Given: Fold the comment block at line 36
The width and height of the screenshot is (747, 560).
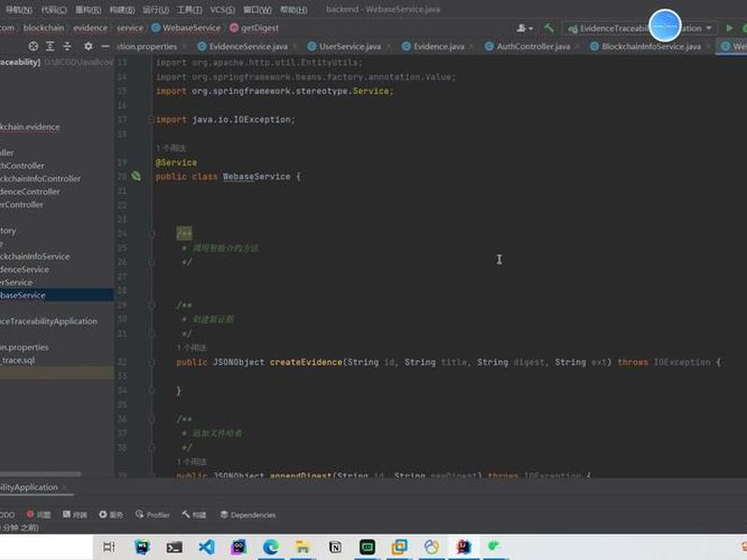Looking at the screenshot, I should [x=151, y=419].
